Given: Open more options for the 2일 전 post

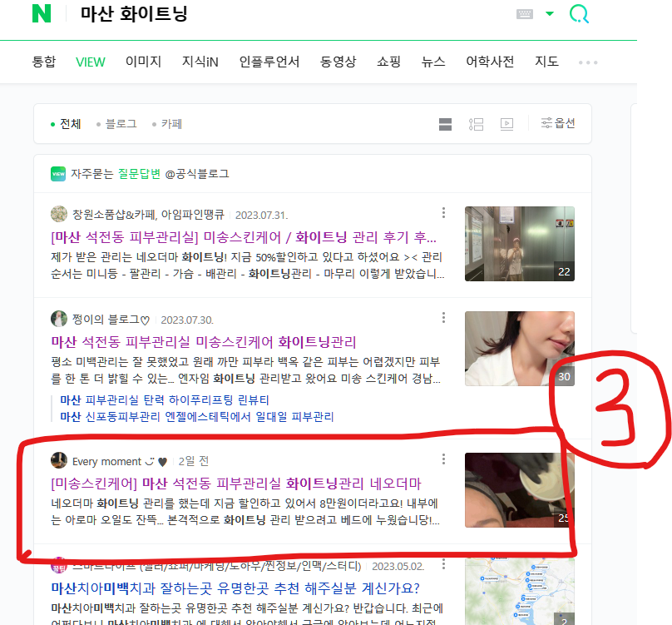Looking at the screenshot, I should click(x=443, y=459).
